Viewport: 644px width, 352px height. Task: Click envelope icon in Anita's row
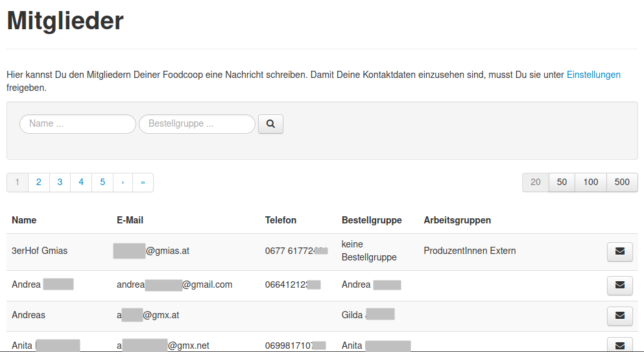[x=619, y=345]
